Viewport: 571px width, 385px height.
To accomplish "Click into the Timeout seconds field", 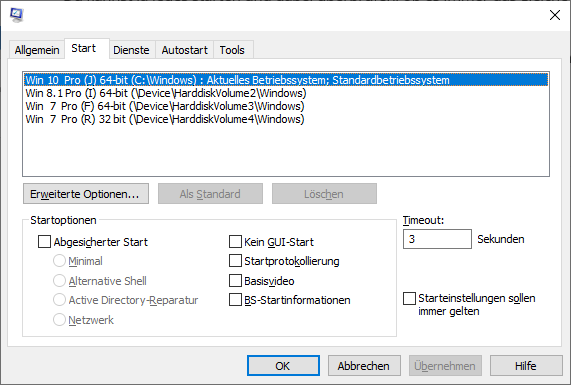I will click(x=437, y=239).
